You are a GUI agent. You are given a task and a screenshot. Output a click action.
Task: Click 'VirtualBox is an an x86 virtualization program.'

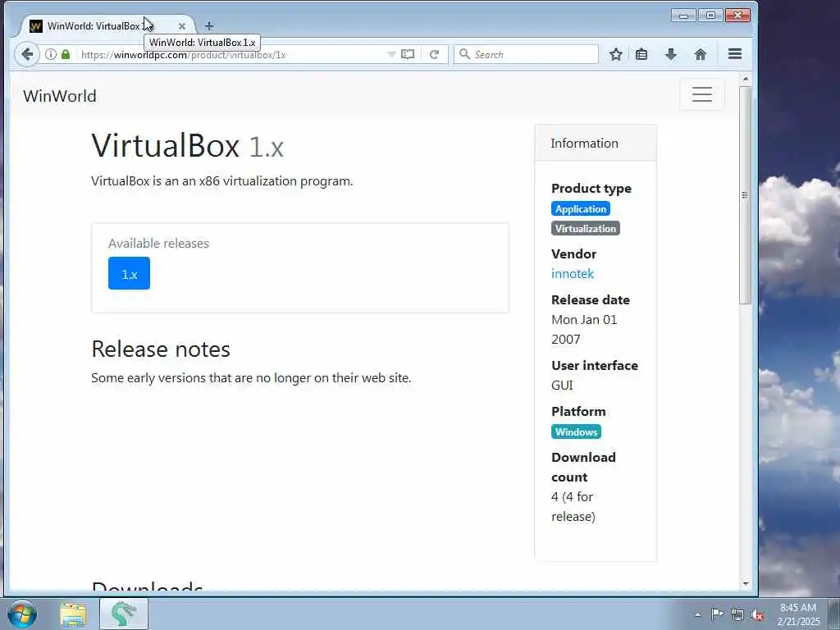221,181
